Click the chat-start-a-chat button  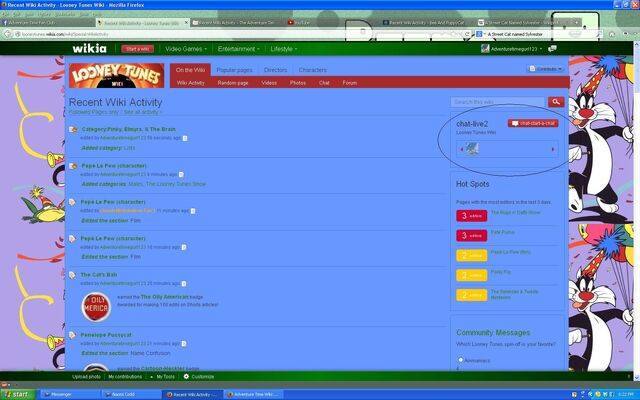pyautogui.click(x=533, y=123)
